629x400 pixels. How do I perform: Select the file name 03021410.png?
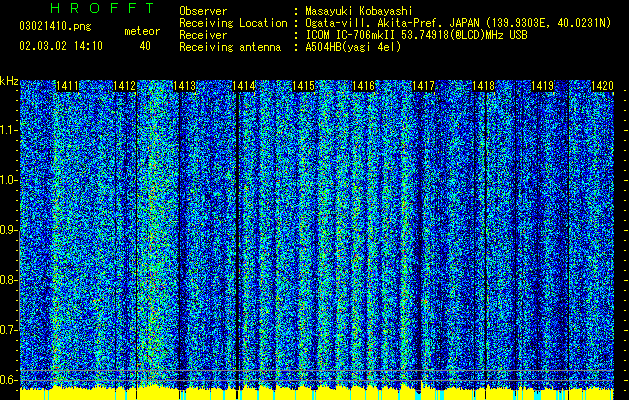point(55,26)
